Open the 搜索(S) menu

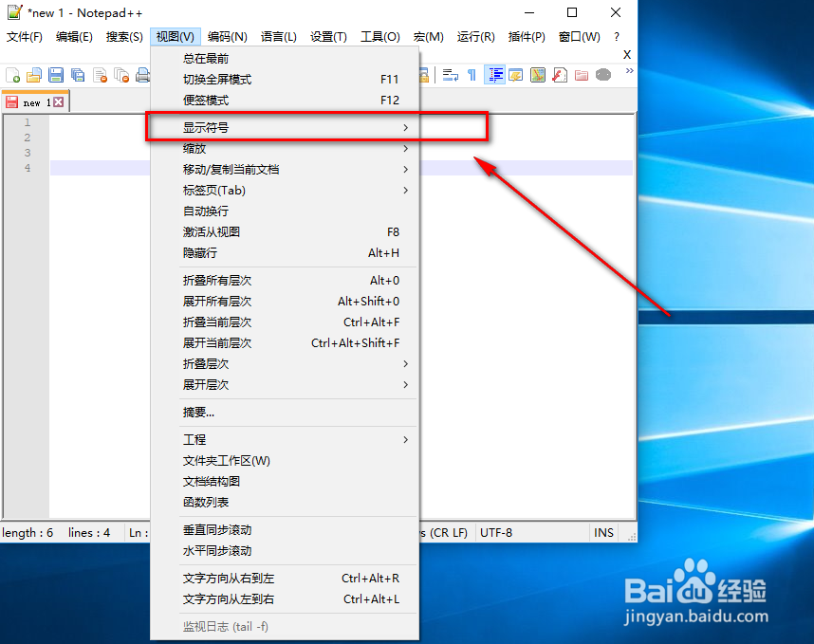click(124, 36)
